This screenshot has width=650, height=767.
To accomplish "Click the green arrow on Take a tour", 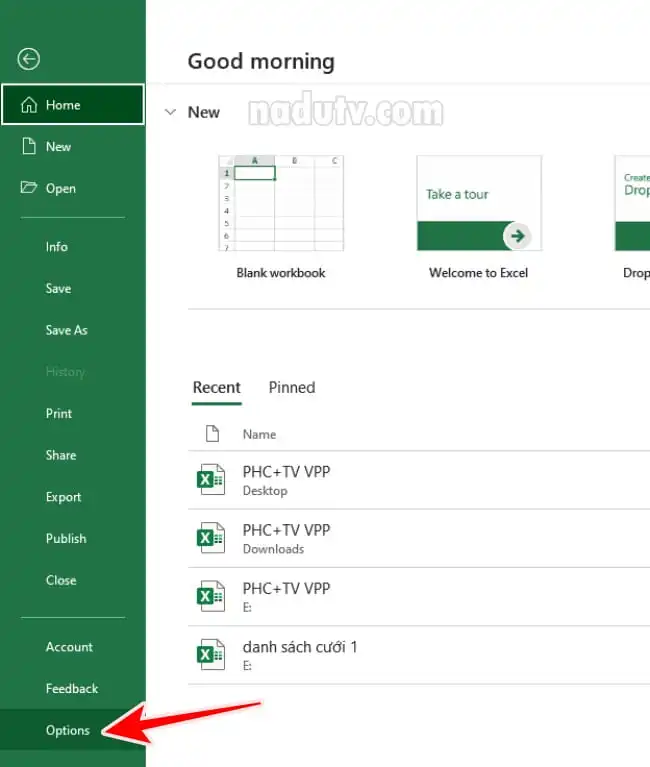I will [x=517, y=236].
